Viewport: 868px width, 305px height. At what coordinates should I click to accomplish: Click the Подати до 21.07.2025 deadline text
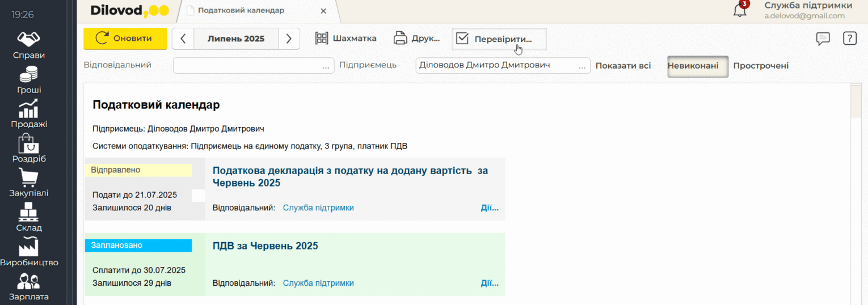pos(134,195)
